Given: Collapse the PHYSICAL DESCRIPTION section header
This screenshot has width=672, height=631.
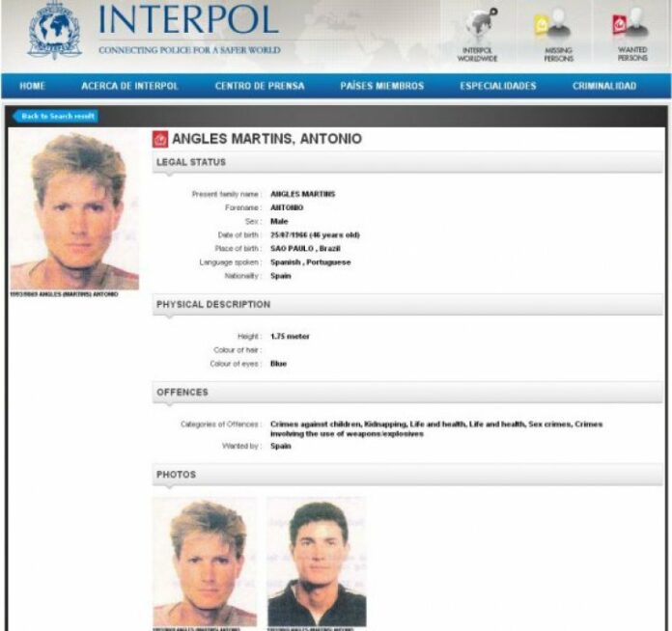Looking at the screenshot, I should tap(407, 305).
